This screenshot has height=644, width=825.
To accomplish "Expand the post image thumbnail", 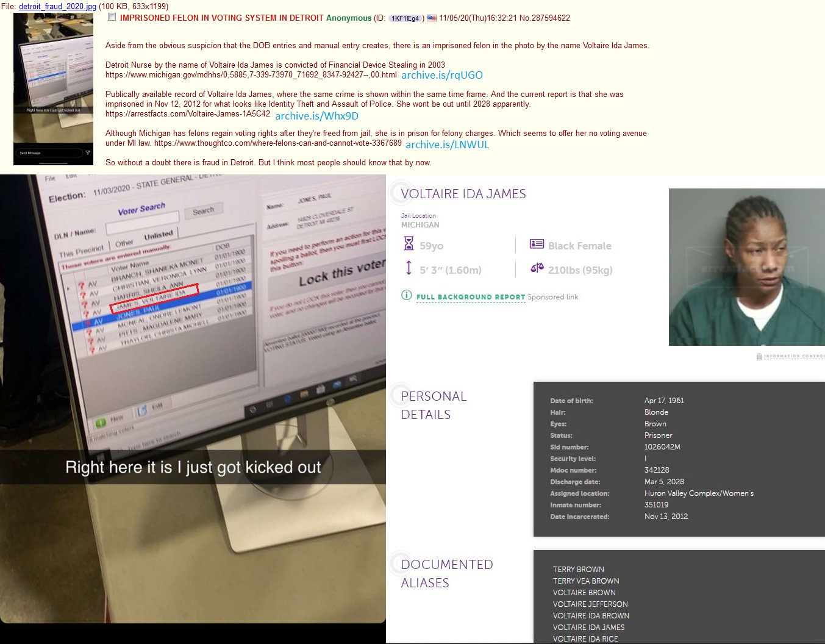I will pyautogui.click(x=53, y=89).
